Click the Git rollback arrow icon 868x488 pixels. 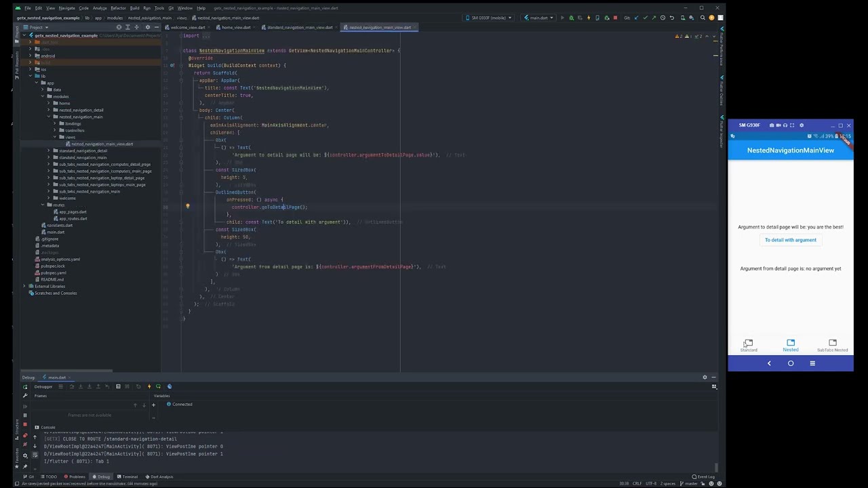671,18
